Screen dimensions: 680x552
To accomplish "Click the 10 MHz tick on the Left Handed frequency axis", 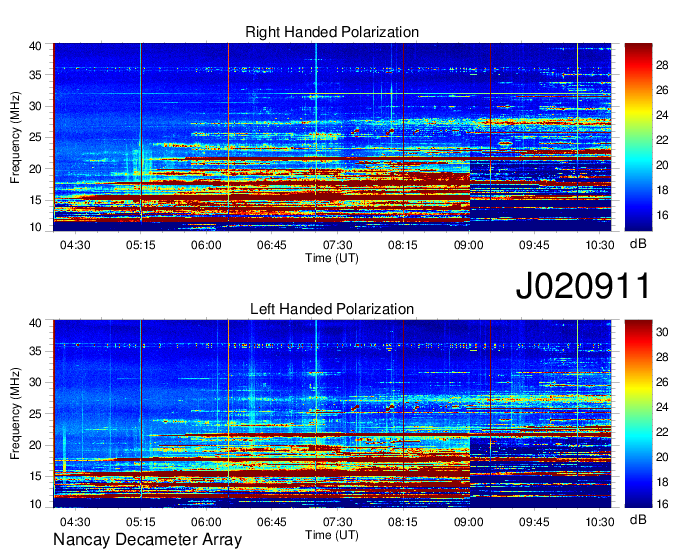I will [x=35, y=504].
